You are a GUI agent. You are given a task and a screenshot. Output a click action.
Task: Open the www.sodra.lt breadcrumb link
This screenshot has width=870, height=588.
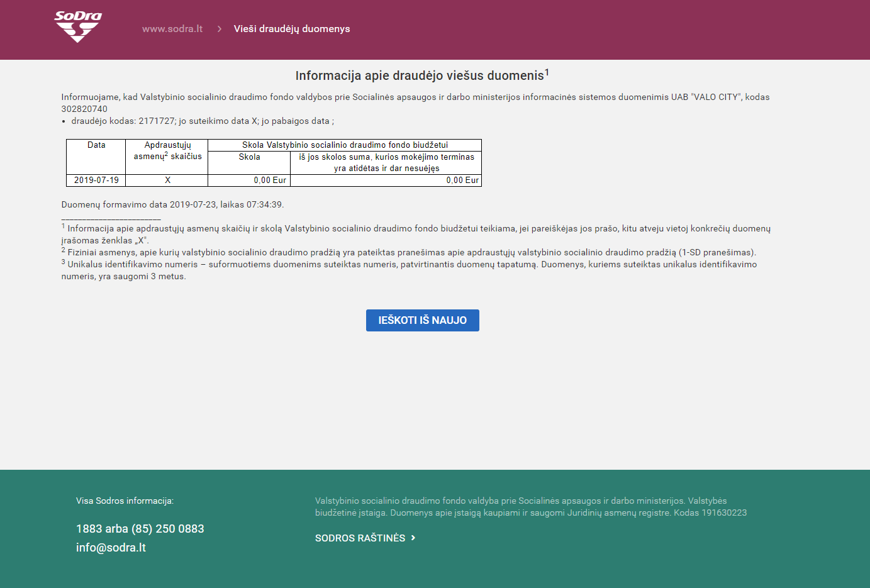(x=172, y=29)
